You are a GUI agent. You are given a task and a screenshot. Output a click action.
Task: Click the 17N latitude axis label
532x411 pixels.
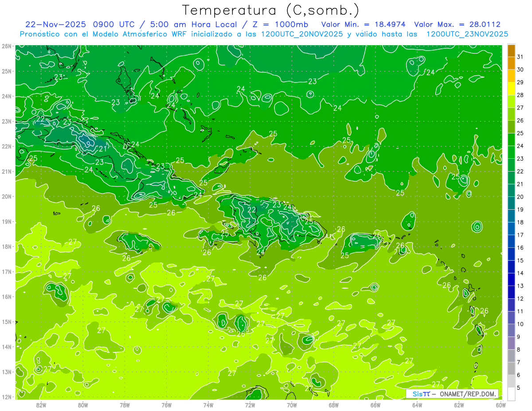pos(7,271)
